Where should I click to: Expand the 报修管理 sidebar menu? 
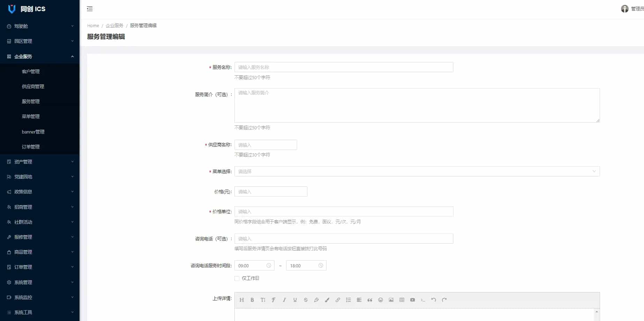click(40, 237)
